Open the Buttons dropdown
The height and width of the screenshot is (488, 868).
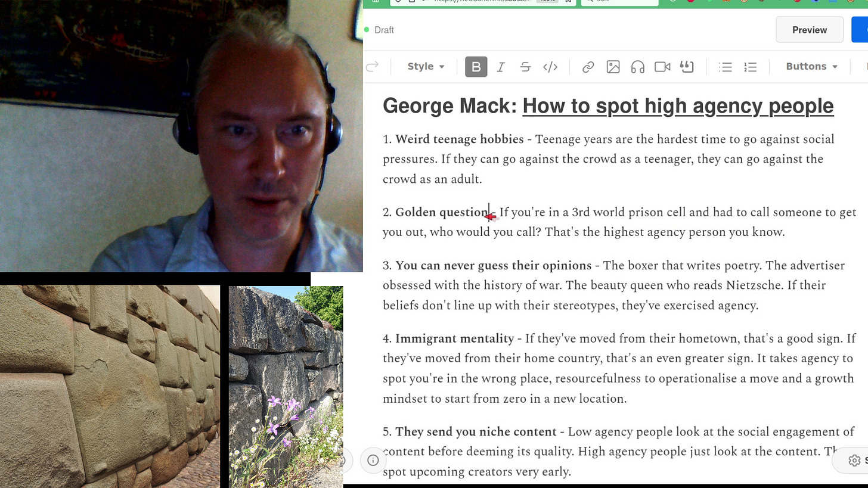coord(811,67)
